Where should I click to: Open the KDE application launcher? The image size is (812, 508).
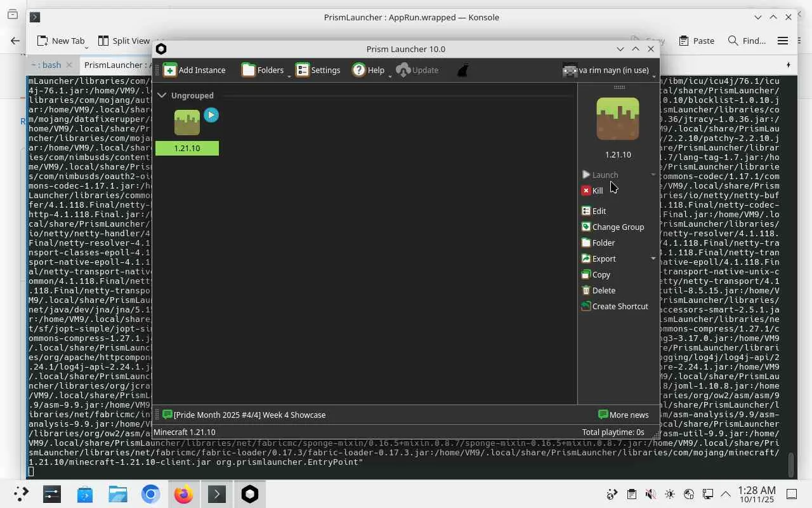(20, 494)
